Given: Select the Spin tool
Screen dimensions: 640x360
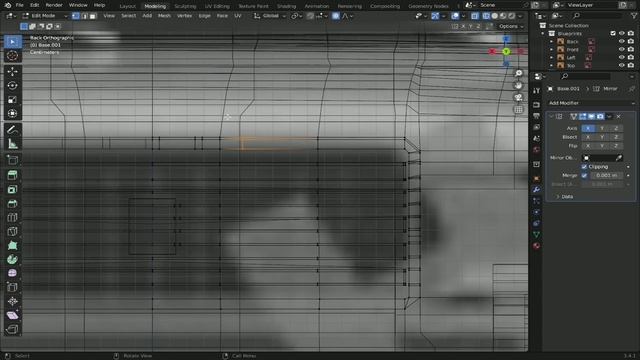Looking at the screenshot, I should [13, 259].
